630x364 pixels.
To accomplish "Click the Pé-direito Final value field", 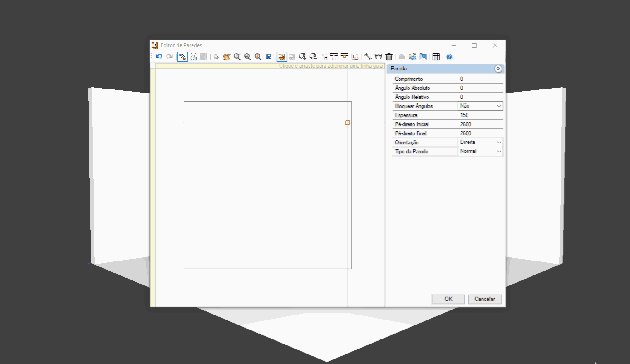I will click(481, 133).
